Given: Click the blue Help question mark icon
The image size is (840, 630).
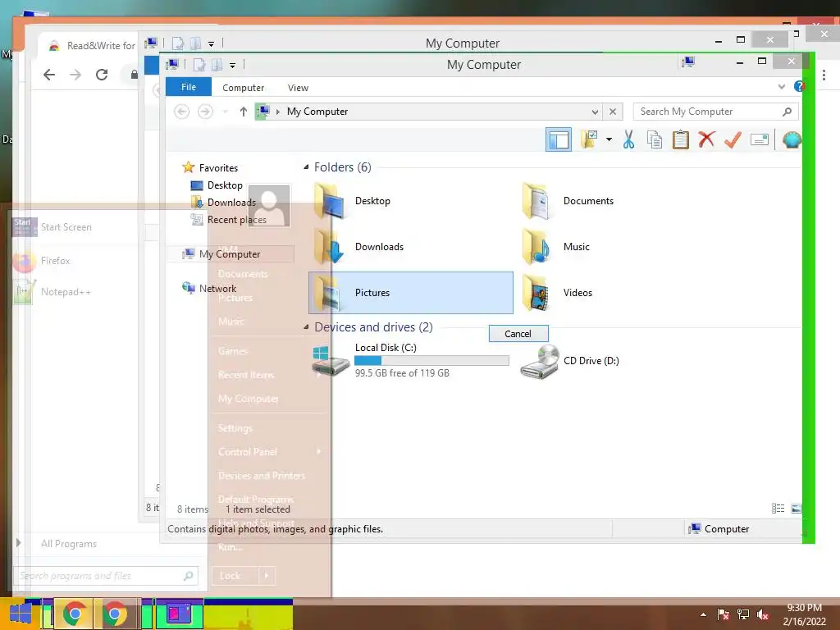Looking at the screenshot, I should pos(799,86).
